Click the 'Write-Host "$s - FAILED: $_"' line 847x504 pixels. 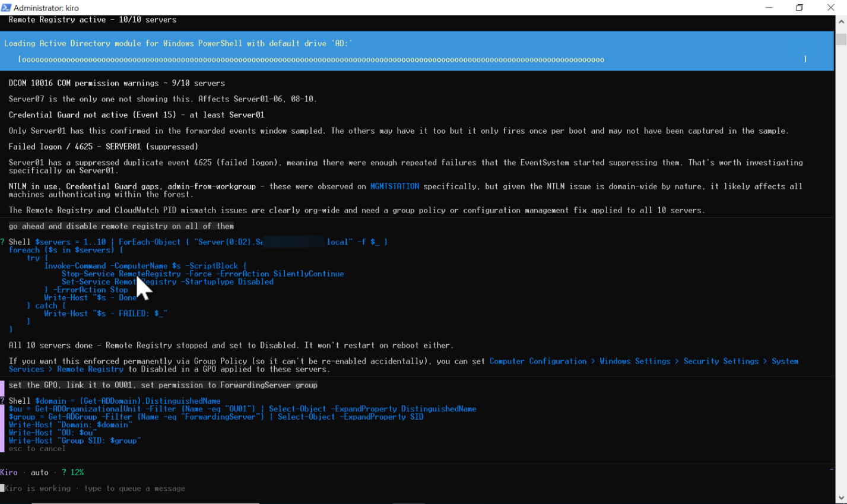coord(106,313)
